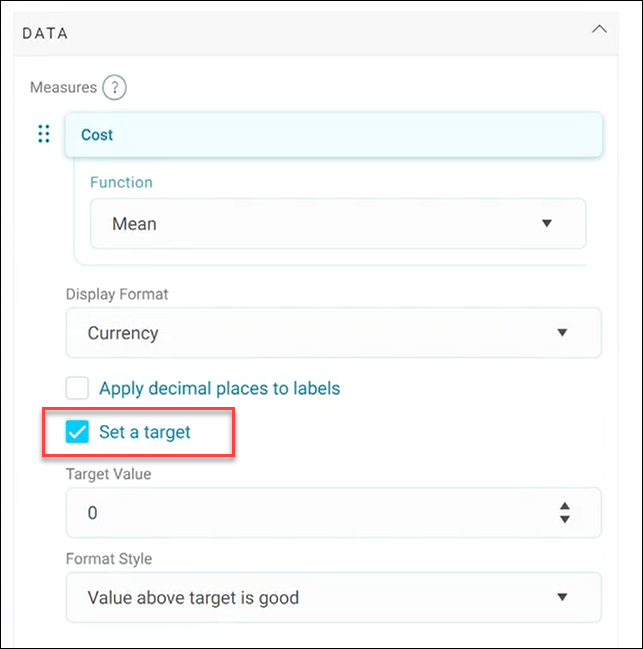This screenshot has height=649, width=643.
Task: Click the Set a target label text
Action: point(144,432)
